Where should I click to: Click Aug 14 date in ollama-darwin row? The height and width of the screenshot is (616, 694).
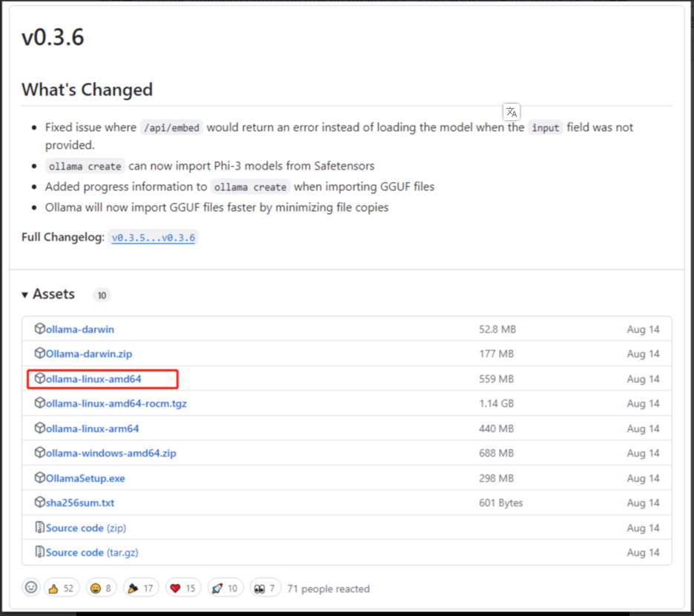pos(643,329)
